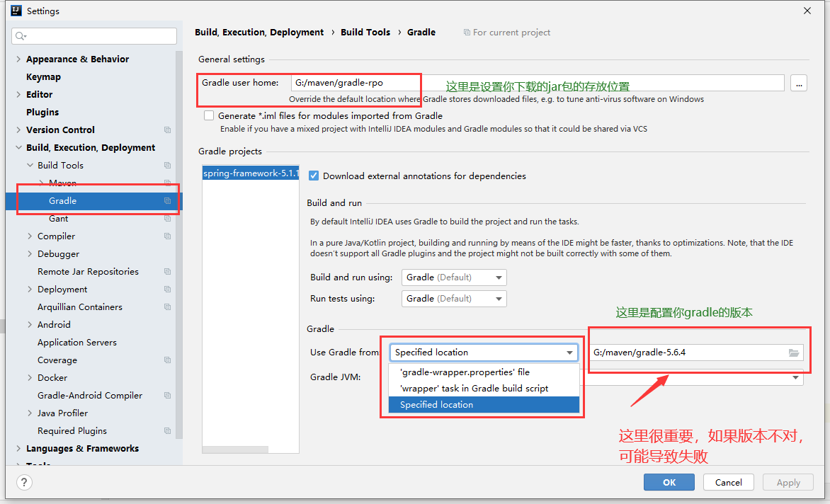
Task: Open Application Servers settings
Action: (x=76, y=343)
